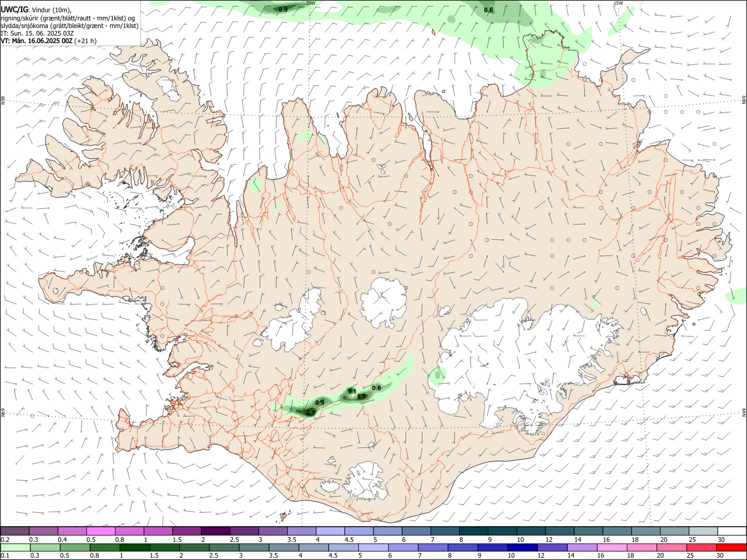Screen dimensions: 747x560
Task: Pick the lilac 14 swatch, lower legend row
Action: pyautogui.click(x=582, y=547)
